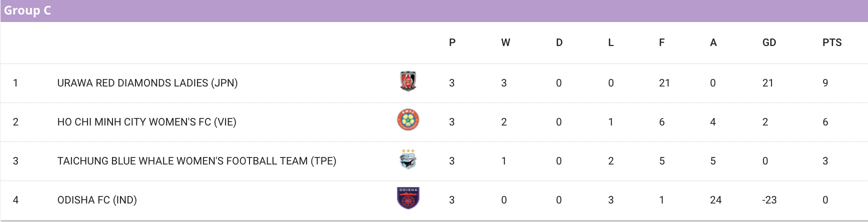The height and width of the screenshot is (222, 868).
Task: Open HO CHI MINH CITY WOMEN'S FC (VIE) link
Action: (147, 122)
